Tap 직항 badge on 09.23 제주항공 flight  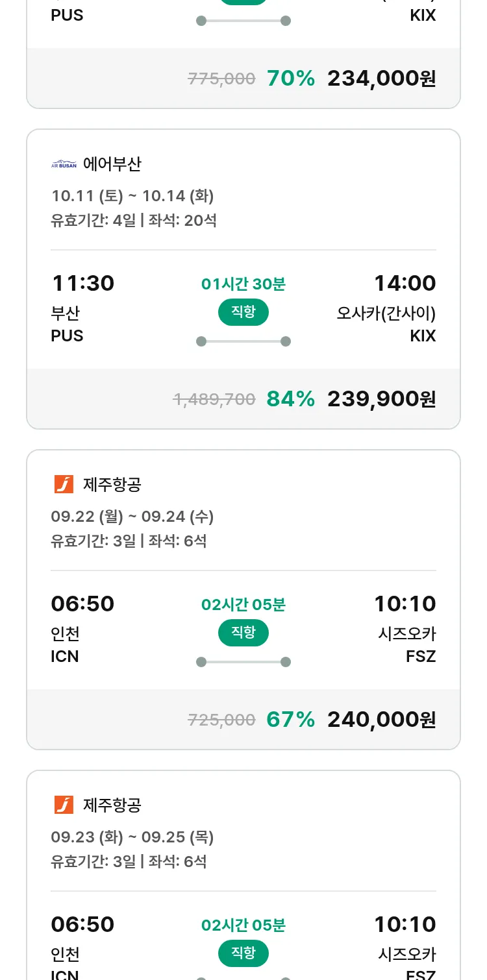click(243, 953)
